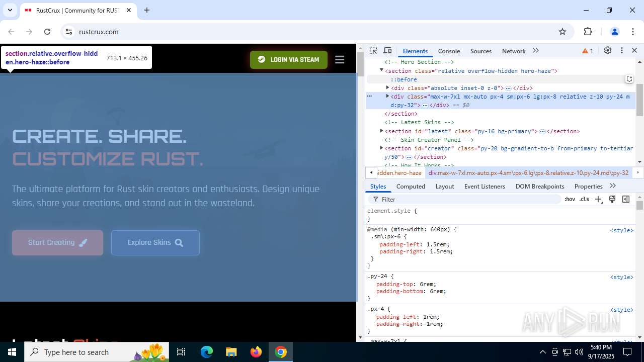644x362 pixels.
Task: Open the <style> source link for .sm:px-6
Action: pyautogui.click(x=622, y=230)
